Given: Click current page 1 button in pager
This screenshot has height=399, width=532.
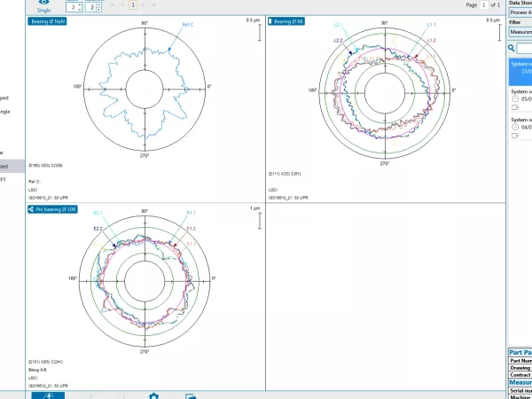Looking at the screenshot, I should pos(134,5).
